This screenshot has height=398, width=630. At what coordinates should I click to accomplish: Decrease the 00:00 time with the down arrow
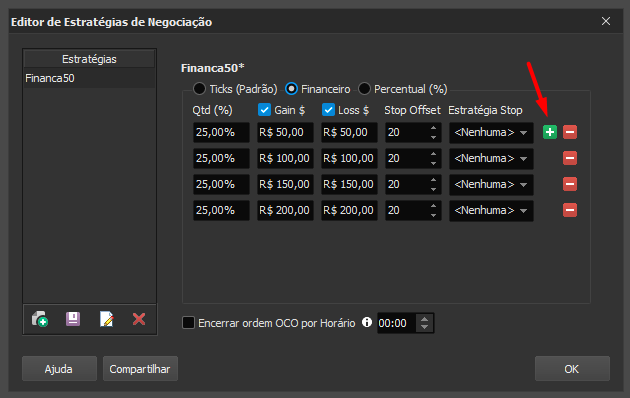tap(425, 327)
